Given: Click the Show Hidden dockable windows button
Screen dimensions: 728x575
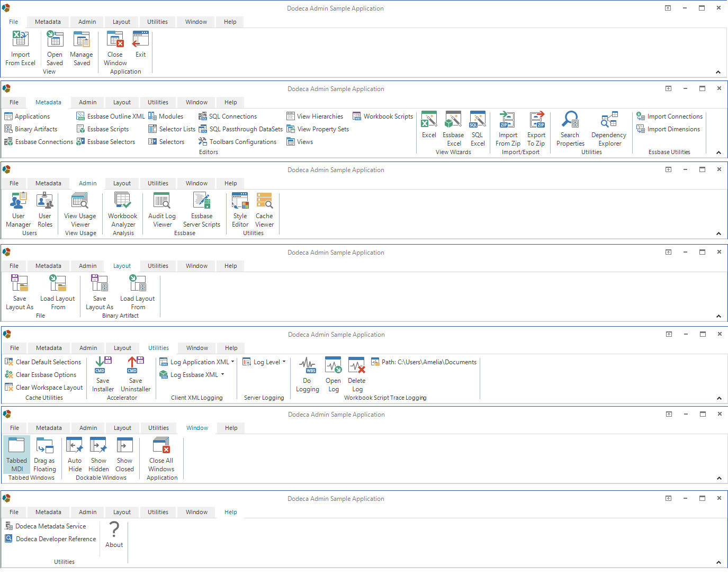Looking at the screenshot, I should (98, 455).
